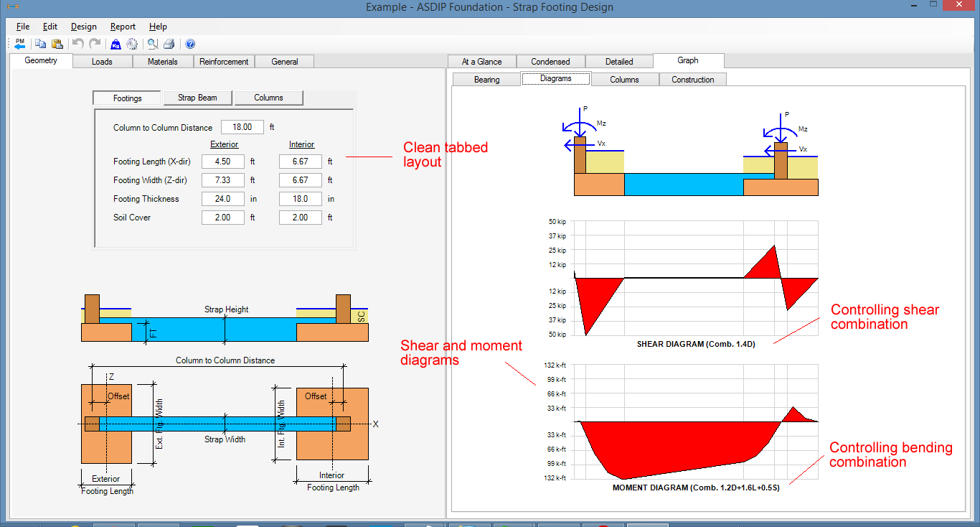Open the Report menu

pyautogui.click(x=123, y=27)
